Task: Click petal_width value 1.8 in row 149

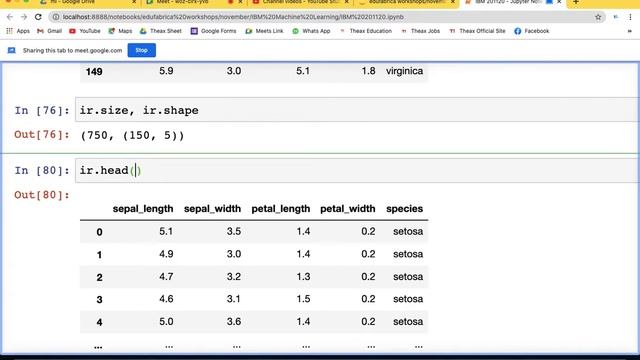Action: coord(368,71)
